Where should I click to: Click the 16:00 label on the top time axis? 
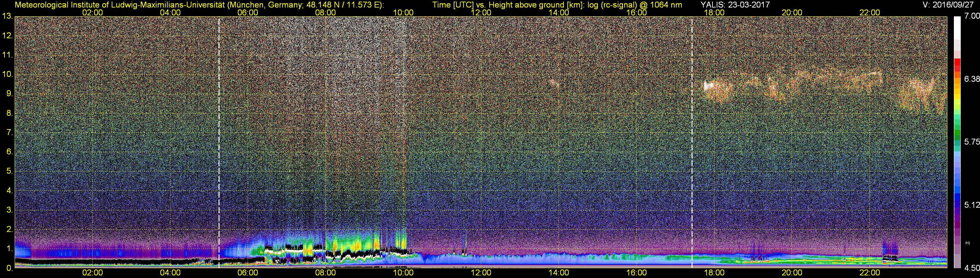636,12
